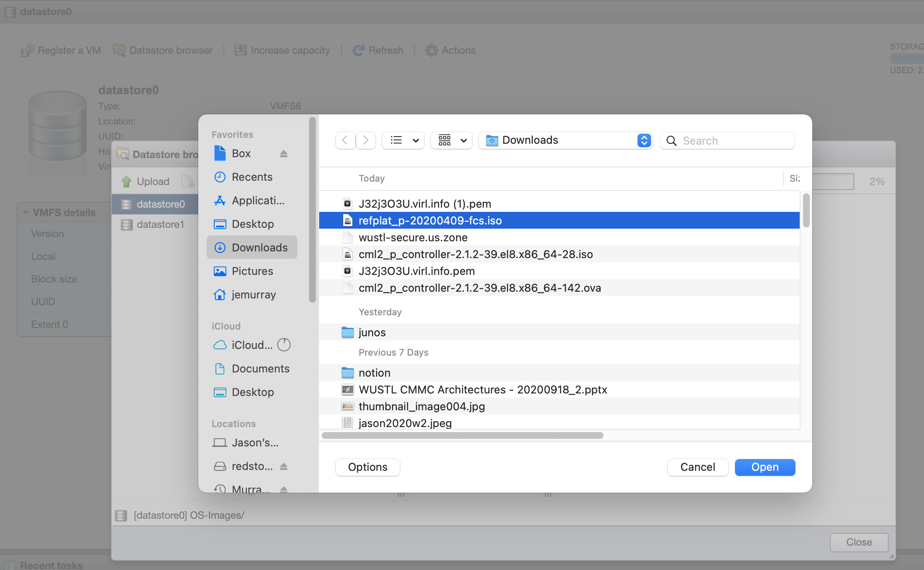Viewport: 924px width, 570px height.
Task: Select Box in Favorites sidebar
Action: tap(241, 153)
